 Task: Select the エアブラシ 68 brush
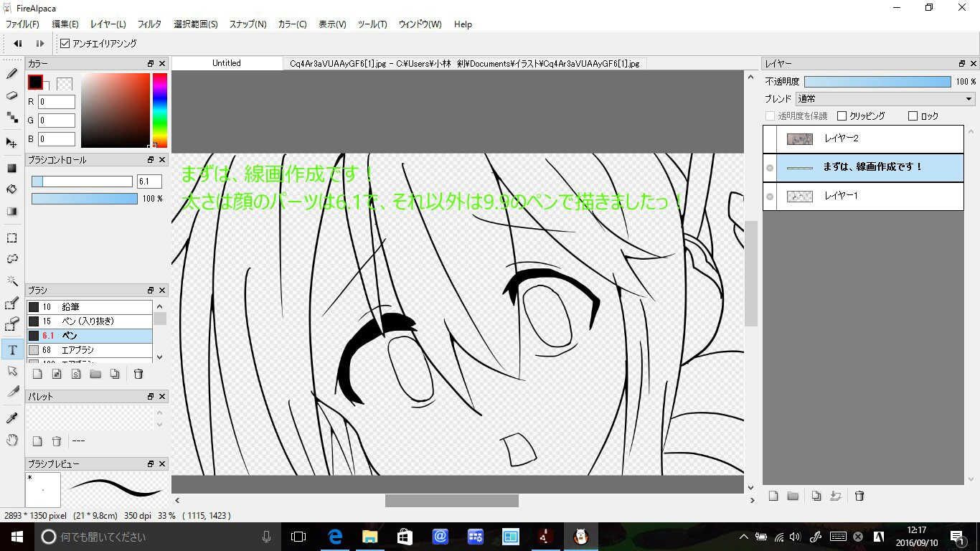pyautogui.click(x=89, y=350)
